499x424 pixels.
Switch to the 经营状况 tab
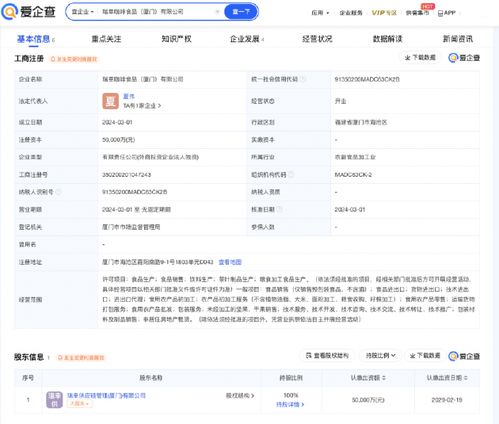pos(317,39)
